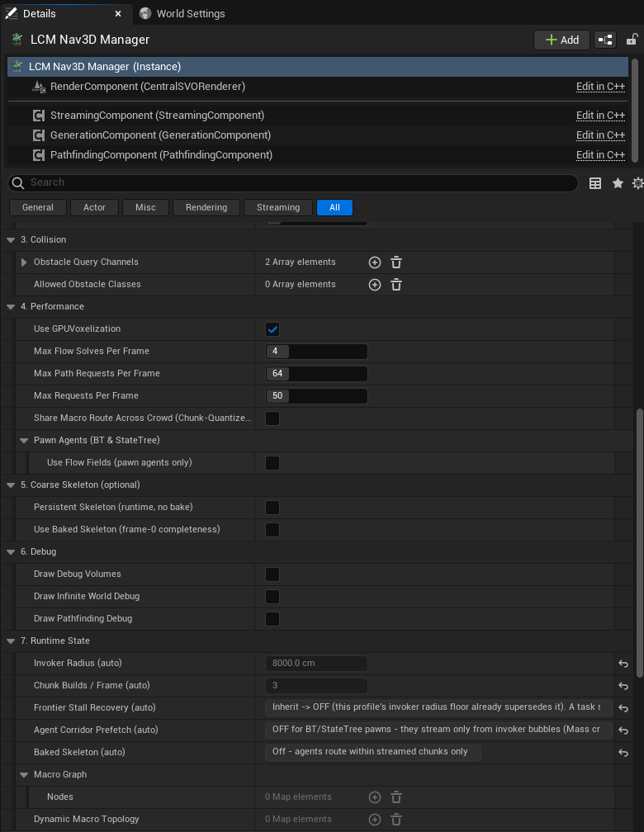Collapse the 7. Runtime State section
Viewport: 644px width, 832px height.
11,641
